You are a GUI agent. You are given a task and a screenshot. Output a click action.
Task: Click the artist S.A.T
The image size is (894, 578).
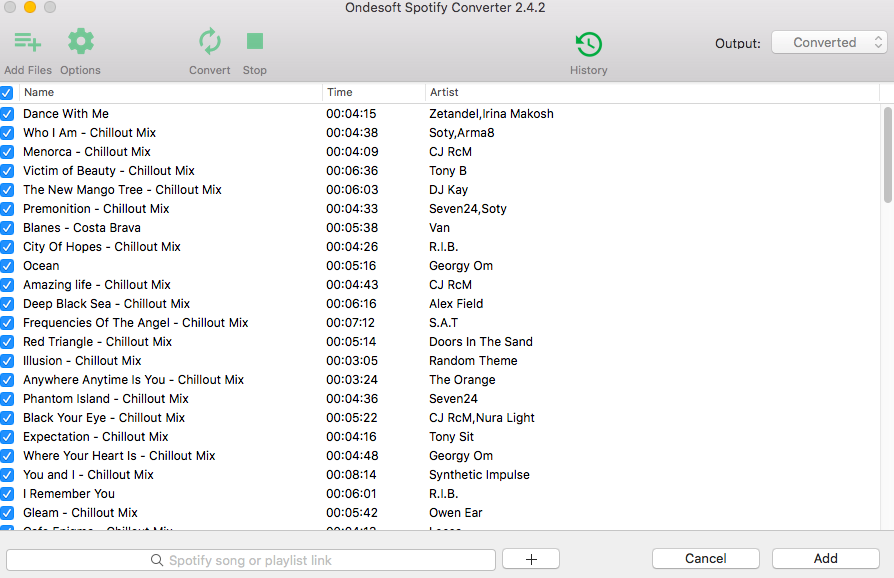tap(443, 323)
